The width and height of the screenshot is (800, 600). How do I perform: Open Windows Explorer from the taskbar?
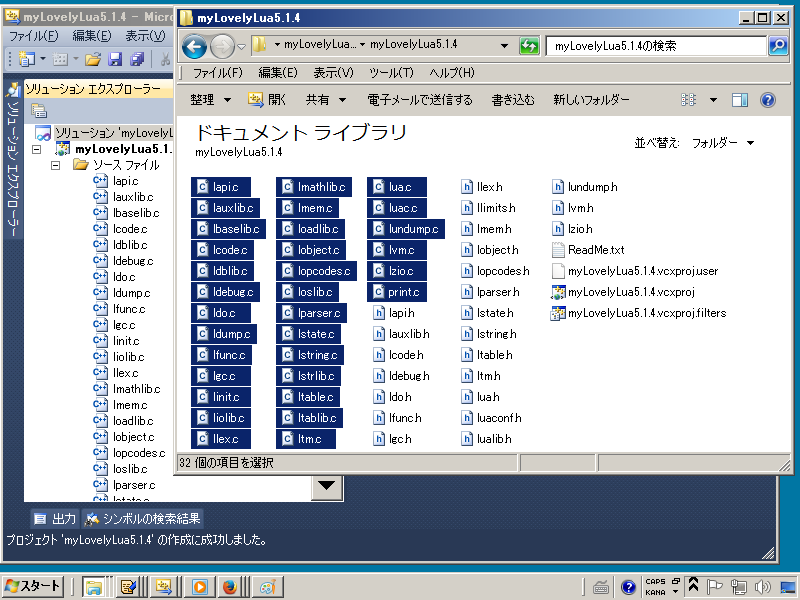pyautogui.click(x=93, y=587)
